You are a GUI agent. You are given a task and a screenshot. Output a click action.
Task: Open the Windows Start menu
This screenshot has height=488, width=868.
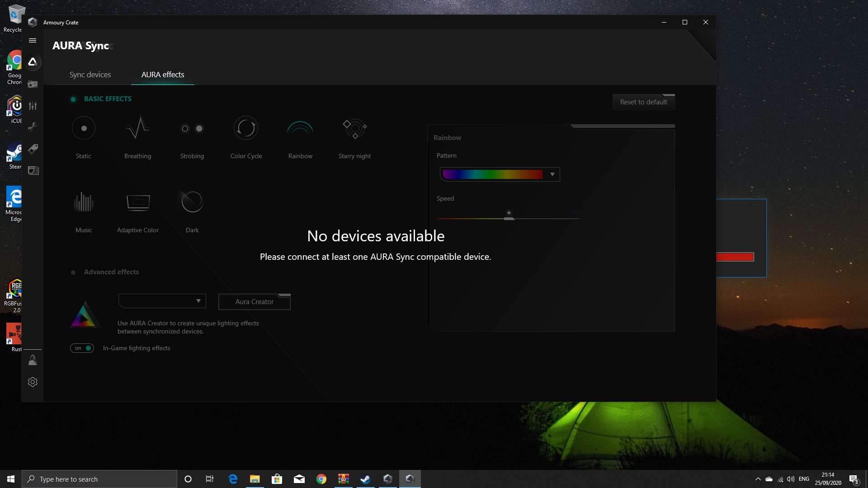[x=11, y=479]
